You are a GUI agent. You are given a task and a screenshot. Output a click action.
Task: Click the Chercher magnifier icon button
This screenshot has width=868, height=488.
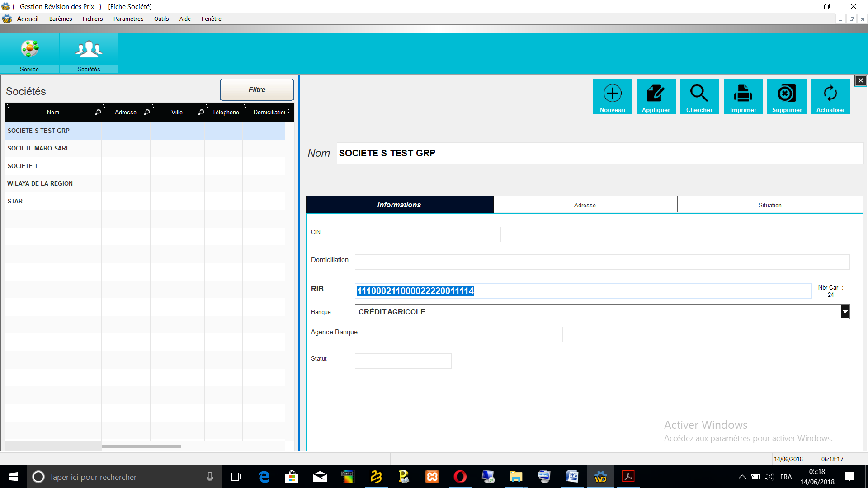coord(699,96)
